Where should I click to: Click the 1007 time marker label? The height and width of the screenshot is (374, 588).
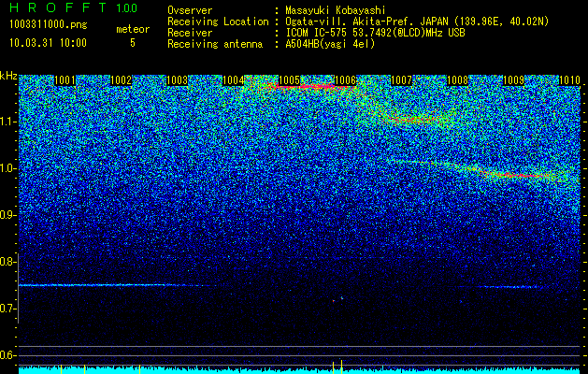[401, 80]
